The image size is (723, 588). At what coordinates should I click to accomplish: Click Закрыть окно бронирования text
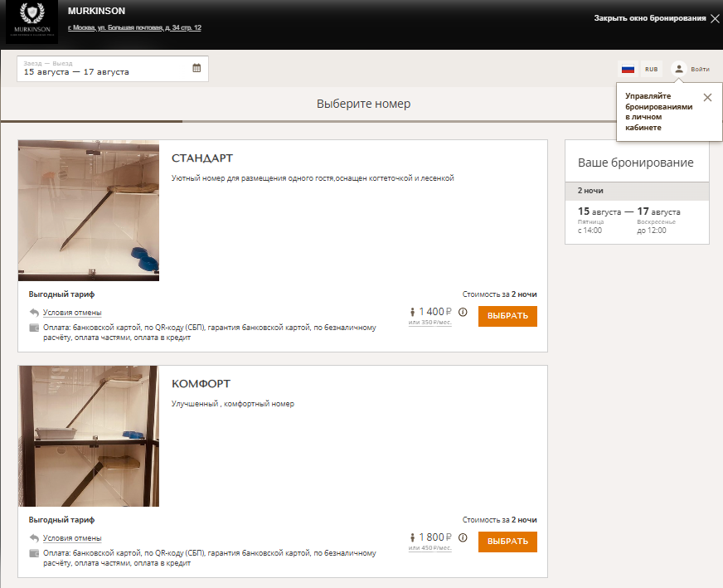[x=650, y=18]
